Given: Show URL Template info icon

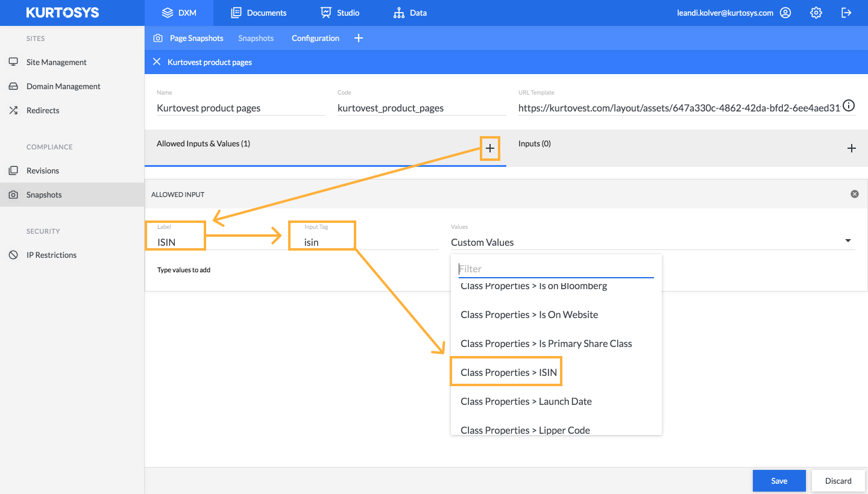Looking at the screenshot, I should [849, 106].
